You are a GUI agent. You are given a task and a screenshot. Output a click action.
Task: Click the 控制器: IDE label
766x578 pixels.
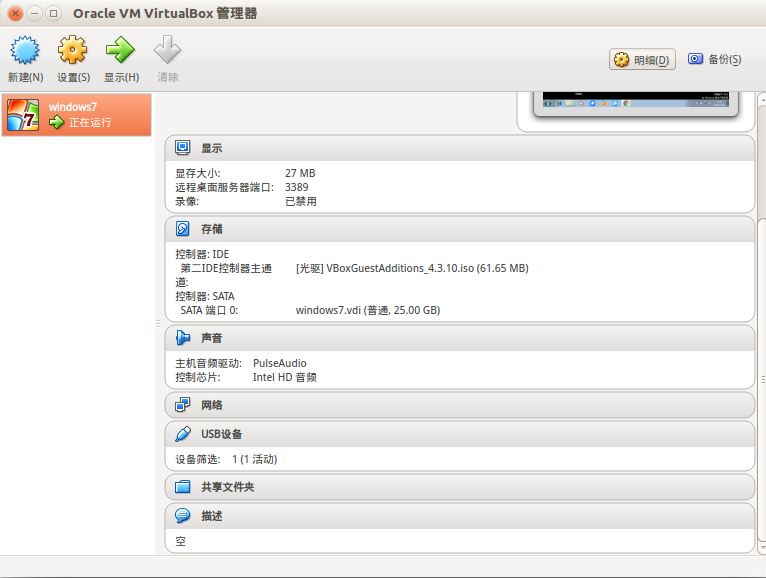202,254
